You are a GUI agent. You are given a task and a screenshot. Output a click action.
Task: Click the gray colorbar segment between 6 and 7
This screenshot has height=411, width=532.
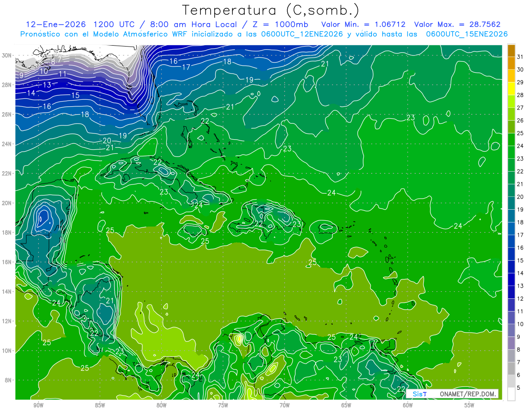click(x=511, y=368)
